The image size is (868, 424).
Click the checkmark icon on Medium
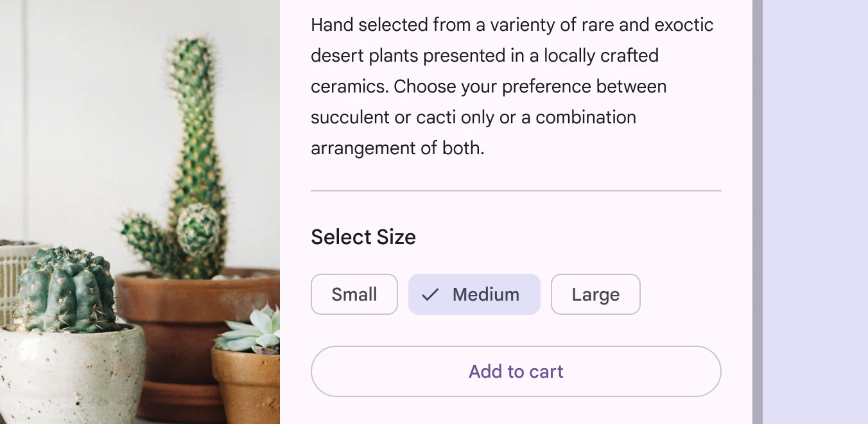[x=430, y=294]
